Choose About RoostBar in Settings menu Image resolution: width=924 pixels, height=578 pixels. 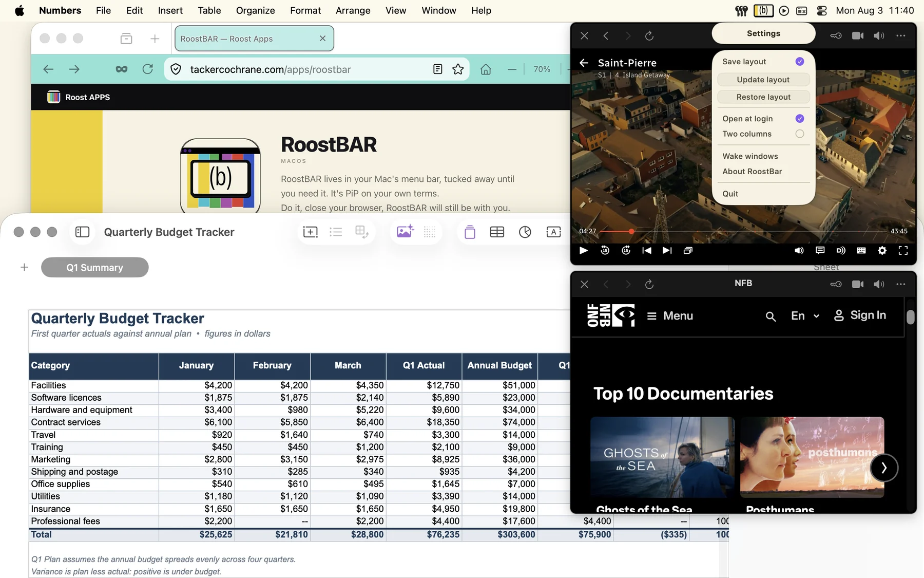tap(752, 172)
